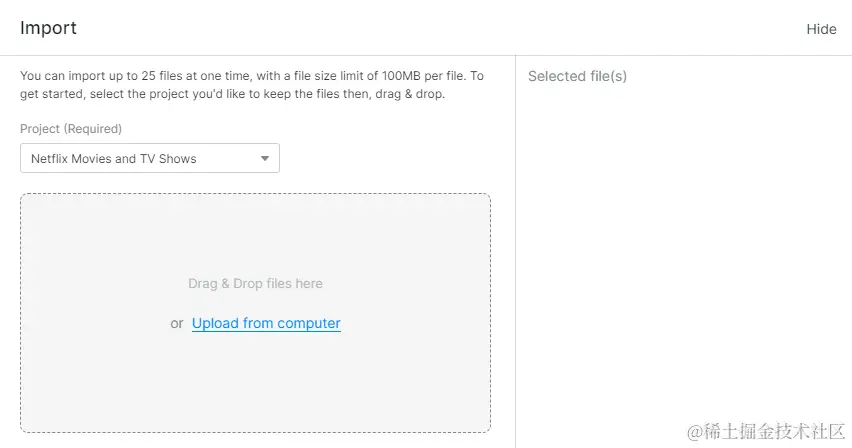
Task: Click the top dashed border of the drop zone
Action: (x=255, y=194)
